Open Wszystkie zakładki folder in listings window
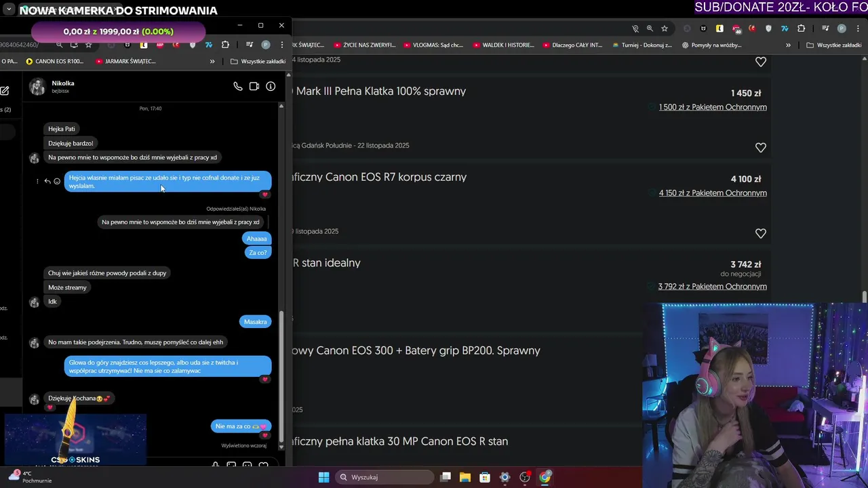 coord(833,45)
